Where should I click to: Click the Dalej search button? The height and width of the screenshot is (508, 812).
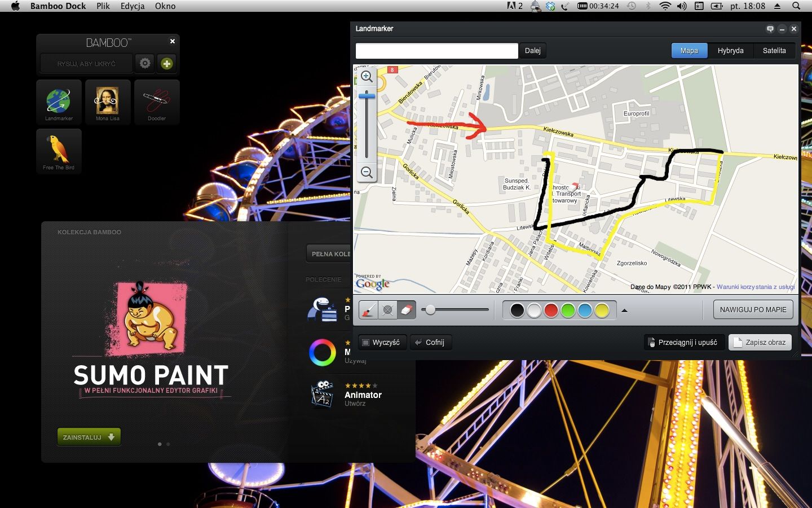click(x=532, y=51)
